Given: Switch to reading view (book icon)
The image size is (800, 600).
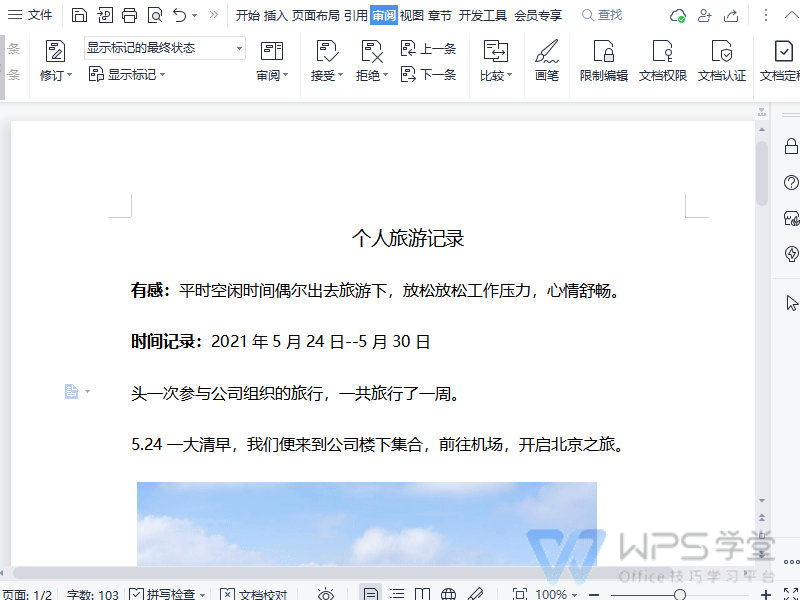Looking at the screenshot, I should click(422, 594).
